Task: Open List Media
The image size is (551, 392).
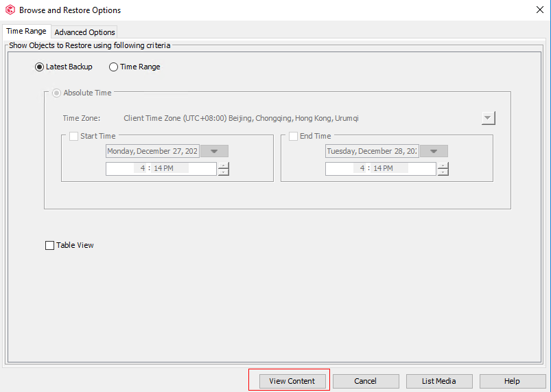Action: (438, 381)
